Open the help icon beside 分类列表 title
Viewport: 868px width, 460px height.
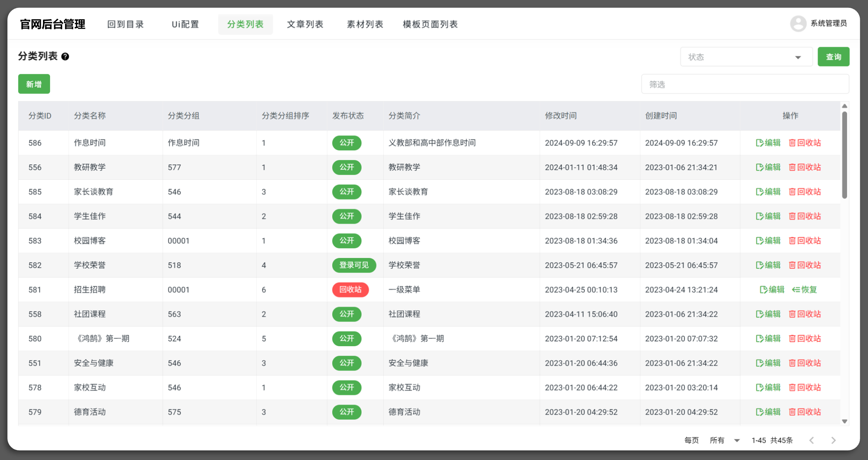(x=65, y=56)
